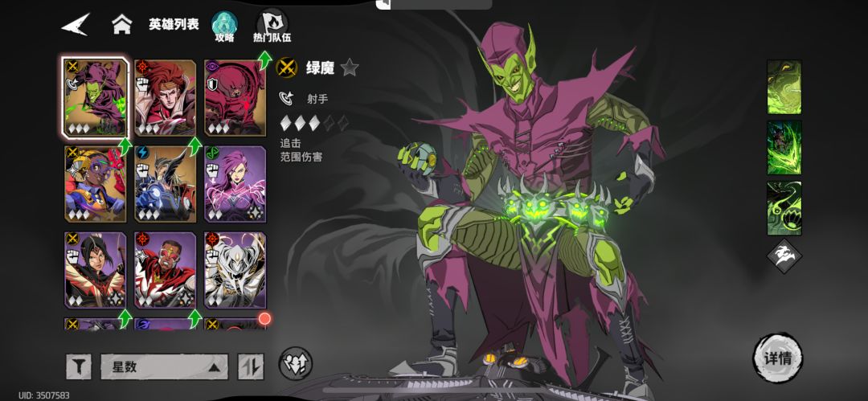Open the 攻略 guide icon
Image resolution: width=868 pixels, height=401 pixels.
click(x=225, y=27)
